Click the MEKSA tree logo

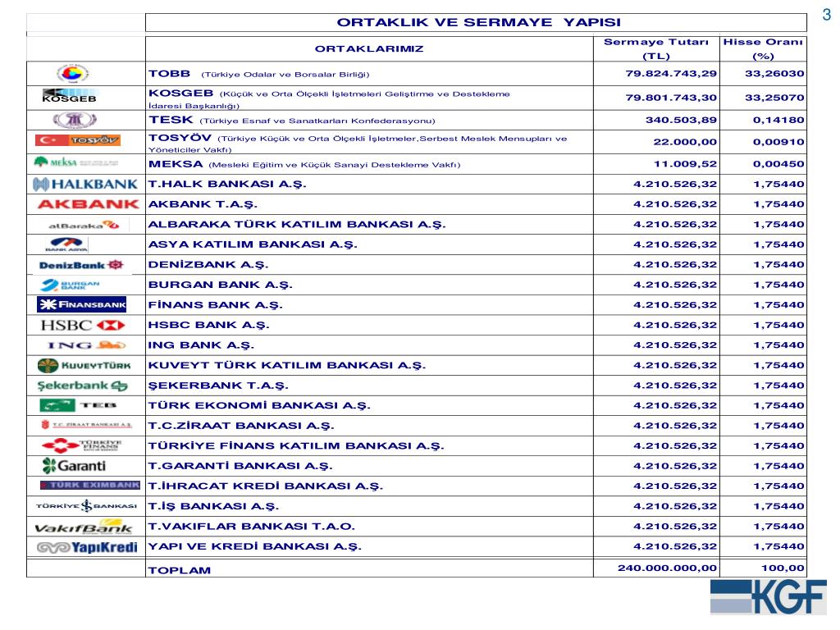75,162
